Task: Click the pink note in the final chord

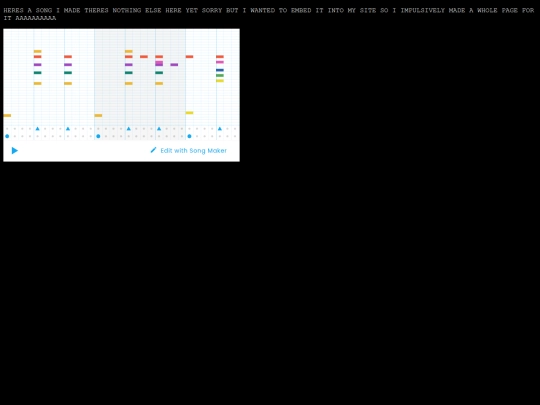Action: click(220, 62)
